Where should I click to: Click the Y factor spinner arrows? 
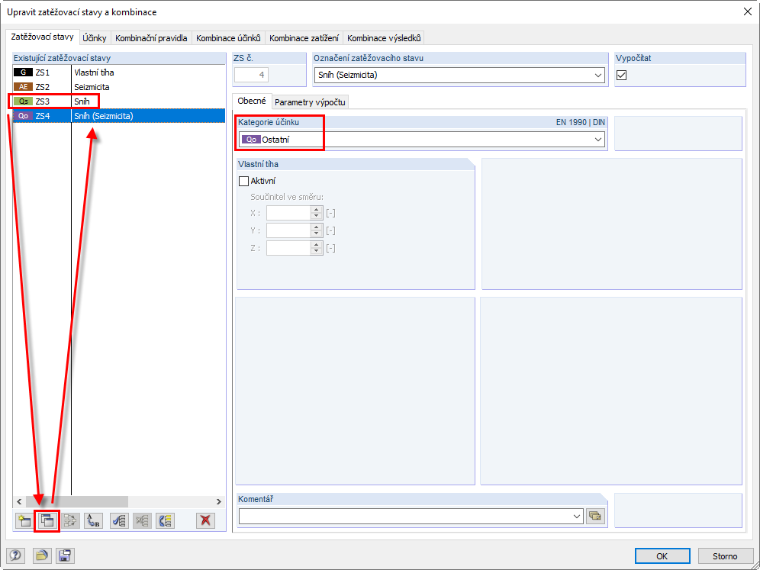tap(317, 231)
